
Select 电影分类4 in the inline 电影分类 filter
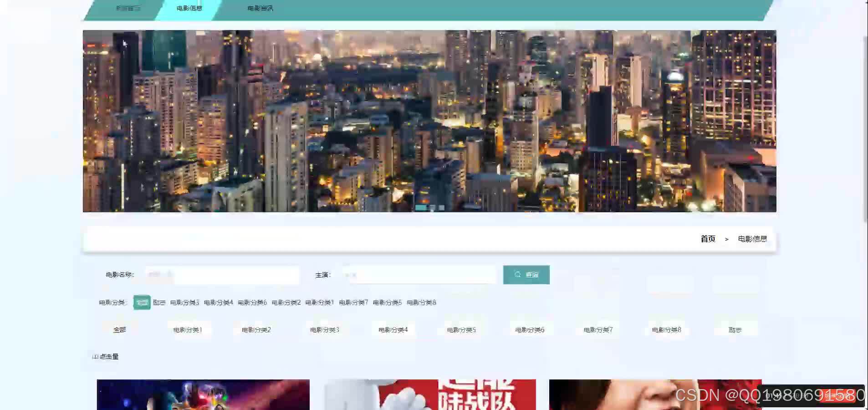[x=218, y=302]
